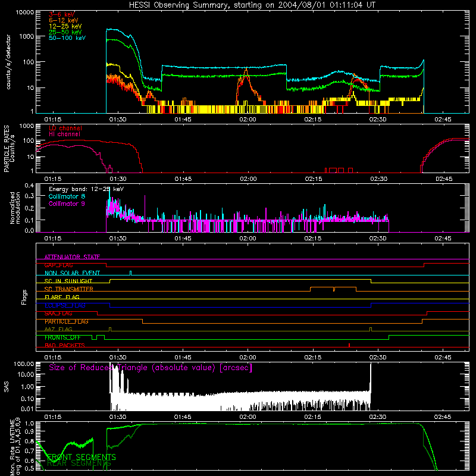Select the ATTENUATOR_STATE flag label
476x476 pixels.
click(x=72, y=257)
